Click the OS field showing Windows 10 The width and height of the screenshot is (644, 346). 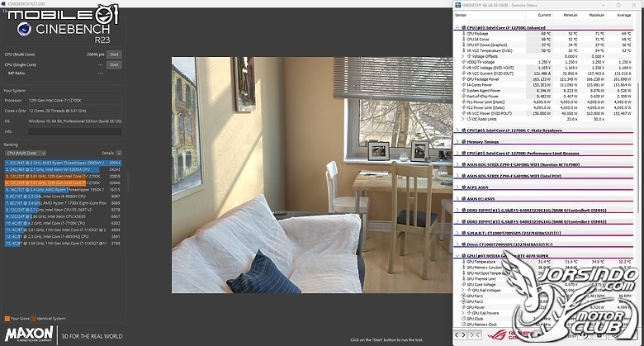click(x=75, y=121)
